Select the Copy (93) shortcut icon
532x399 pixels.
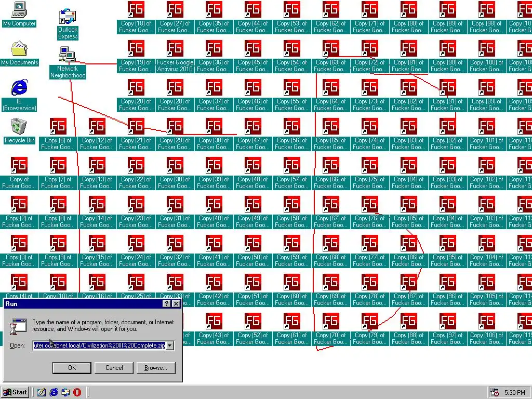point(447,174)
